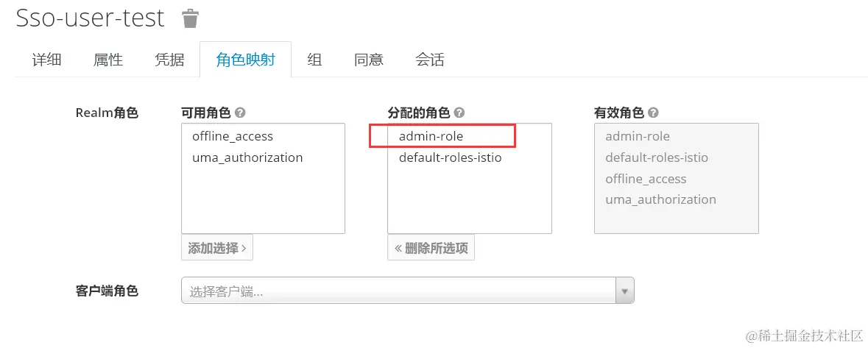Image resolution: width=868 pixels, height=348 pixels.
Task: Click the 添加选择 button
Action: [217, 248]
